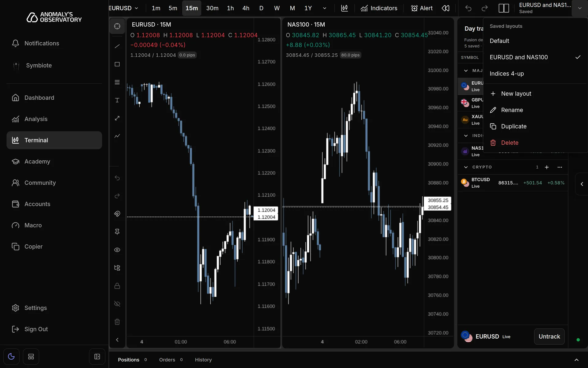Toggle dark mode moon button
The height and width of the screenshot is (368, 588).
(x=11, y=357)
